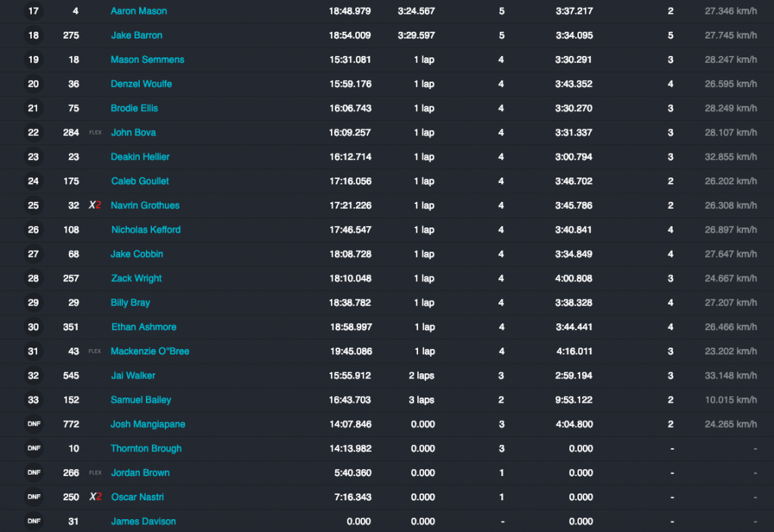The width and height of the screenshot is (774, 532).
Task: Click the DNF badge for Josh Mangiapane
Action: pos(33,424)
